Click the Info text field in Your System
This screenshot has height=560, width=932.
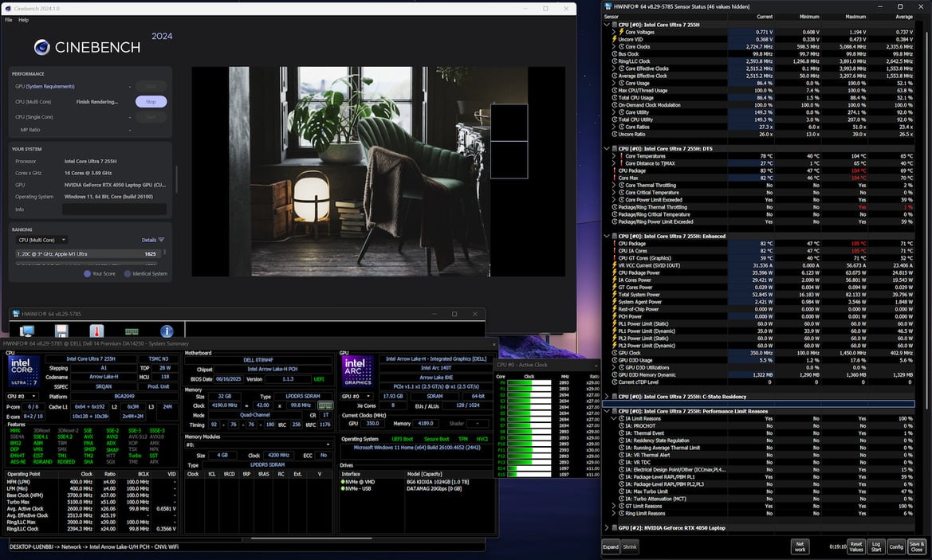(x=115, y=209)
